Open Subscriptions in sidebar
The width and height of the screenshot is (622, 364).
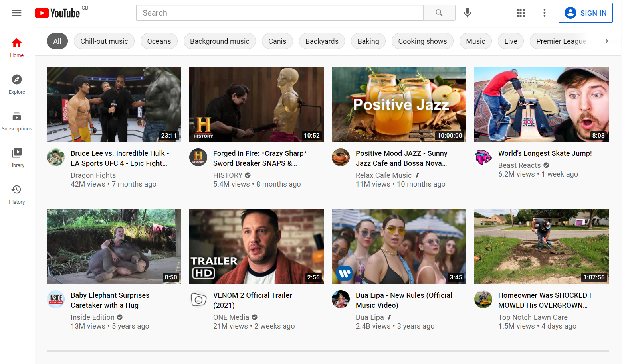[x=17, y=121]
